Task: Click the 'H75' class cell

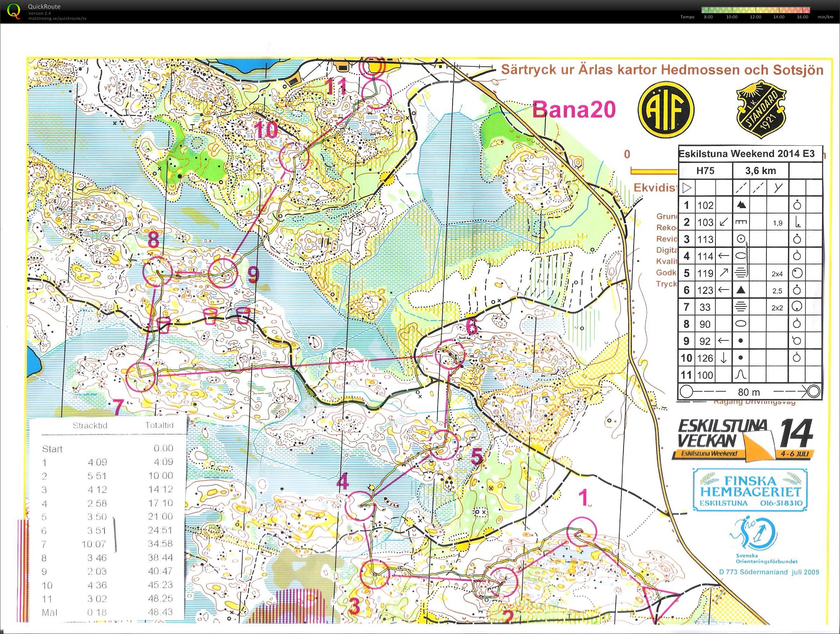Action: pos(705,171)
